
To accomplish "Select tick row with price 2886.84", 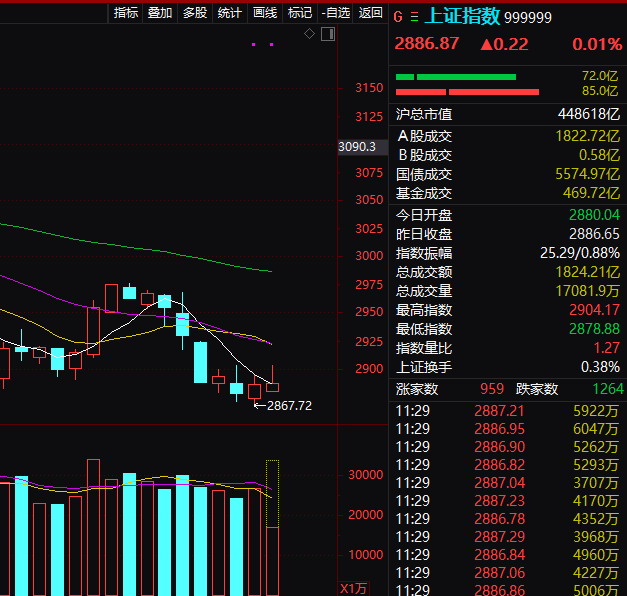I will coord(507,555).
